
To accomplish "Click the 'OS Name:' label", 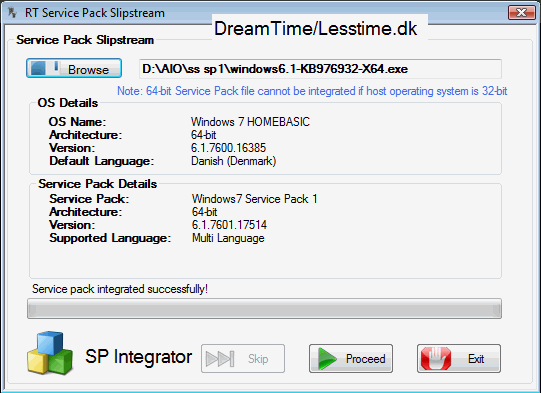I will (x=77, y=122).
